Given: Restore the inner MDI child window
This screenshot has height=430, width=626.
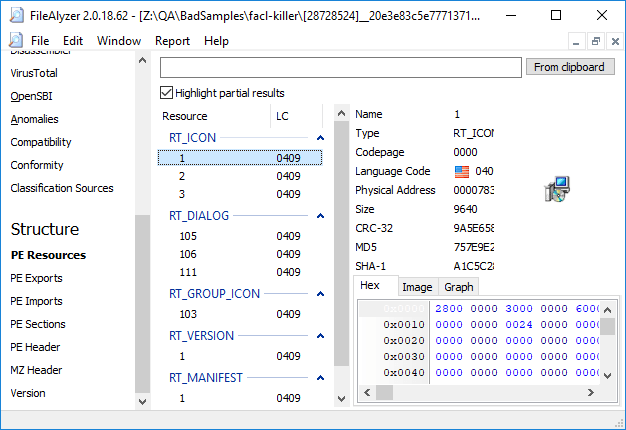Looking at the screenshot, I should click(596, 42).
